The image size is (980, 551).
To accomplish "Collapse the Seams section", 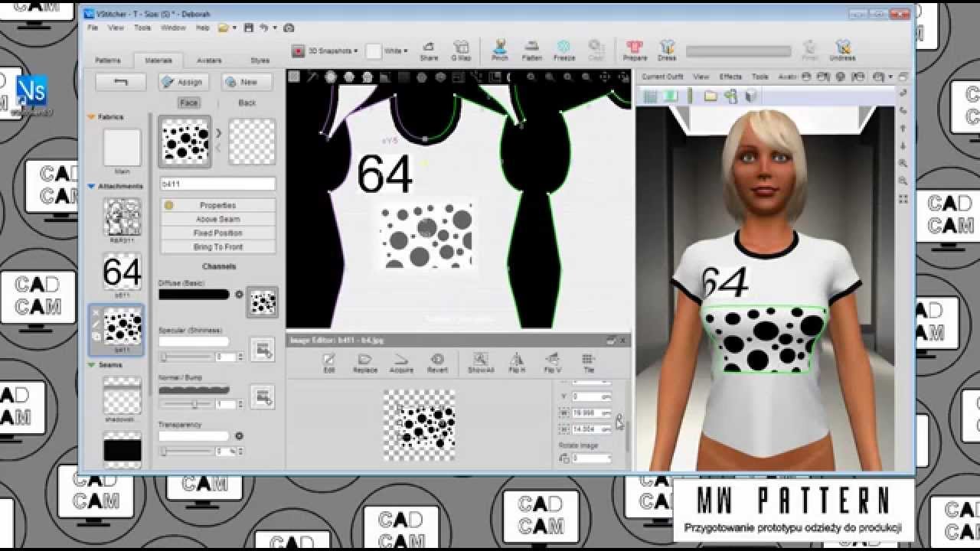I will [x=92, y=365].
